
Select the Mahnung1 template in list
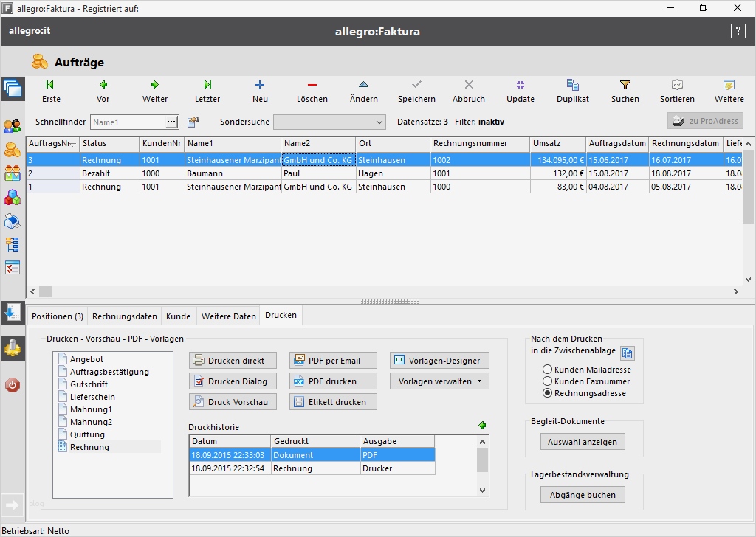(x=91, y=409)
